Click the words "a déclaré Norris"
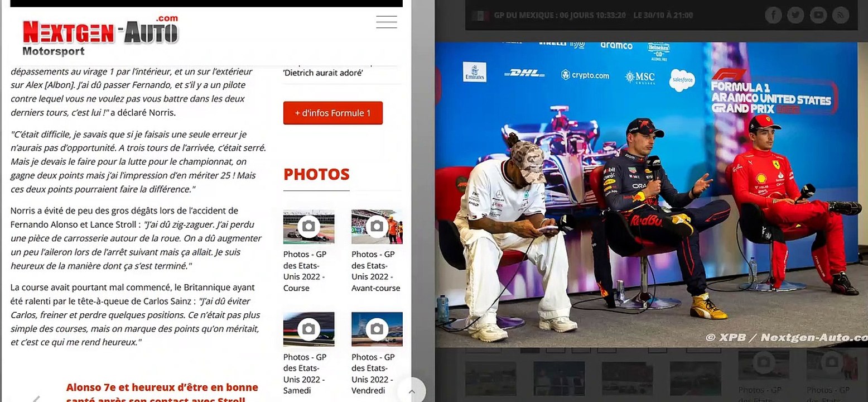The image size is (868, 402). [143, 113]
